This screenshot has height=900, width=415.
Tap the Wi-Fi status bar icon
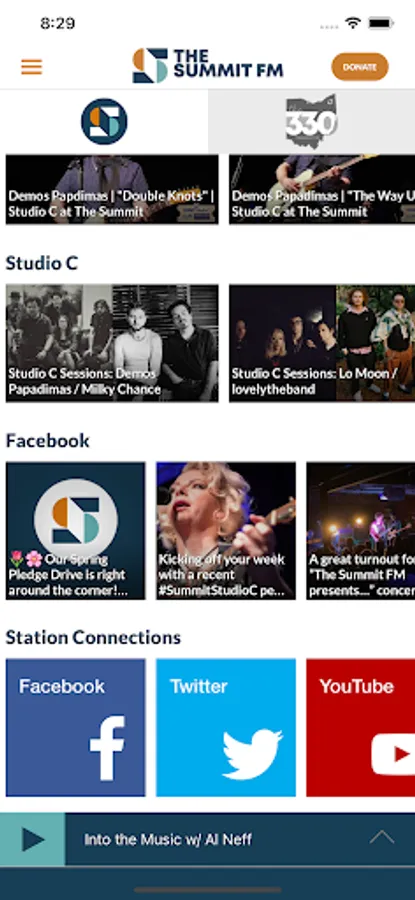pos(352,24)
